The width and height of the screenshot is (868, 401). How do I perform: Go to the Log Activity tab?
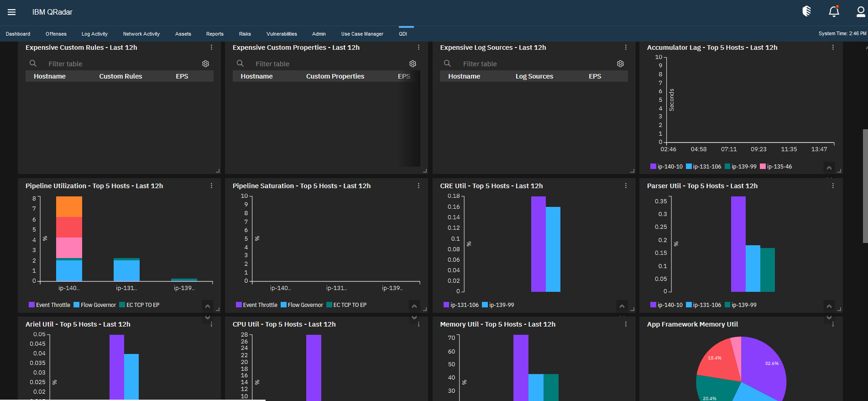coord(94,34)
